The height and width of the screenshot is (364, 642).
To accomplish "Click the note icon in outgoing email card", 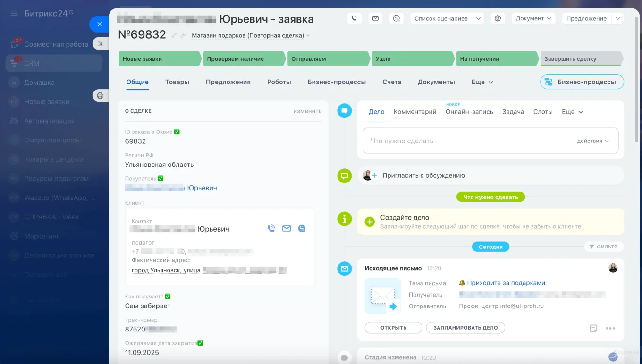I will pos(593,328).
